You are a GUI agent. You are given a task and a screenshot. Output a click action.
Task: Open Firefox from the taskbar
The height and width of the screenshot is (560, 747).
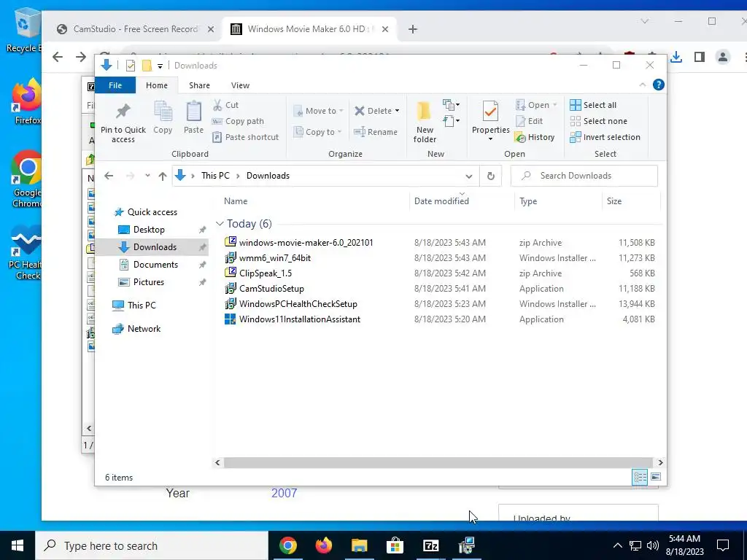coord(323,545)
